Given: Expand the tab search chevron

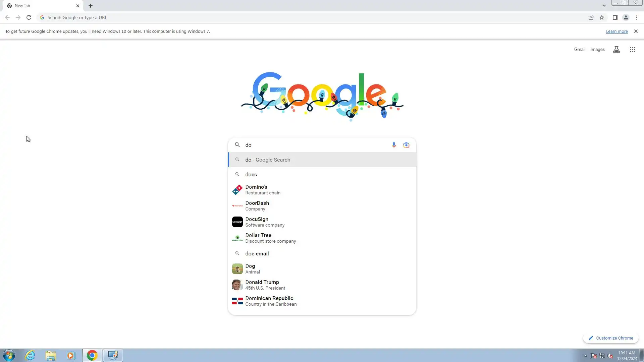Looking at the screenshot, I should click(604, 6).
